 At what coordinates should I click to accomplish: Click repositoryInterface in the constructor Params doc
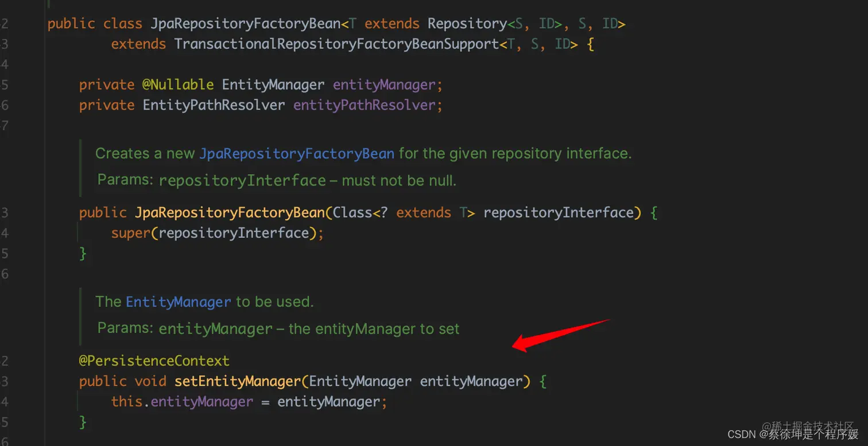coord(242,181)
